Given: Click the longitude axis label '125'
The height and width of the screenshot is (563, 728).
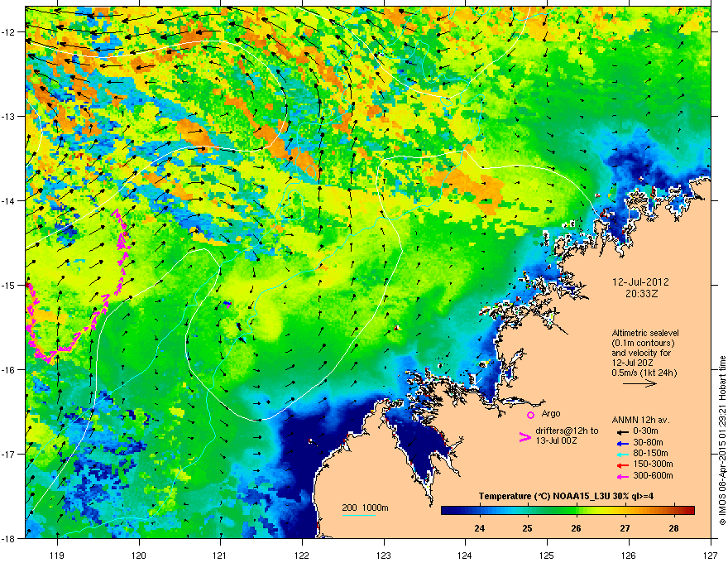Looking at the screenshot, I should 547,555.
